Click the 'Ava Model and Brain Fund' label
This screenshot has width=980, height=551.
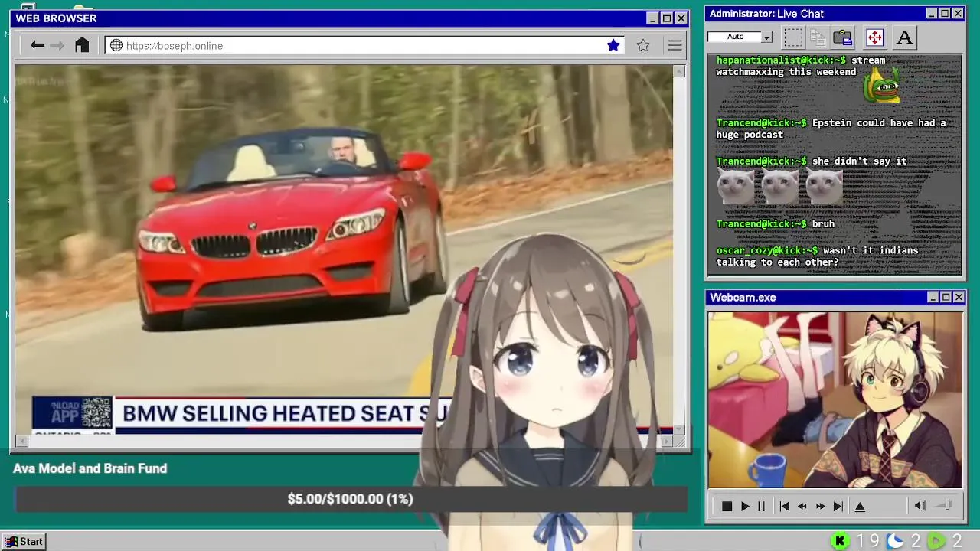[x=90, y=468]
